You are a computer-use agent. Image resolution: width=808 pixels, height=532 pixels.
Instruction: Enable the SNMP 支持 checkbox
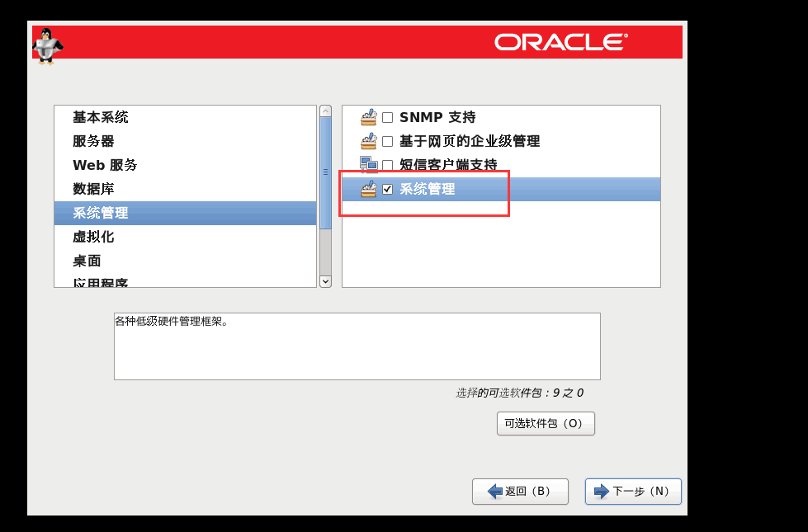coord(387,118)
